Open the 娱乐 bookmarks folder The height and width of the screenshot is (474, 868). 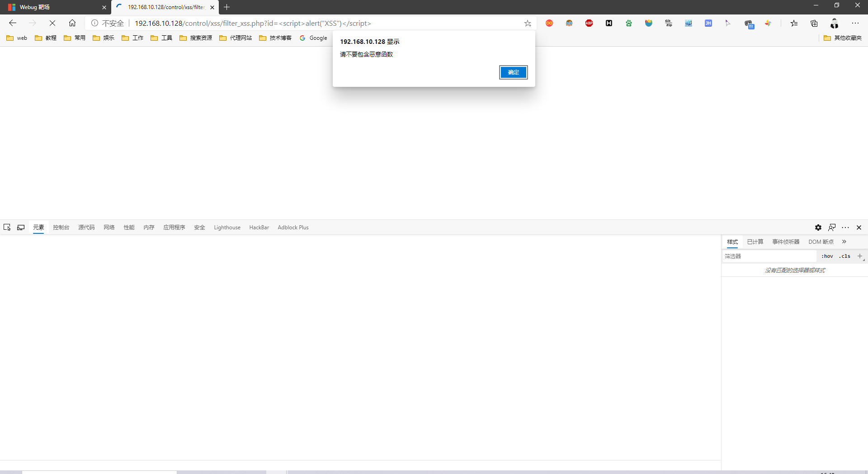(x=104, y=38)
